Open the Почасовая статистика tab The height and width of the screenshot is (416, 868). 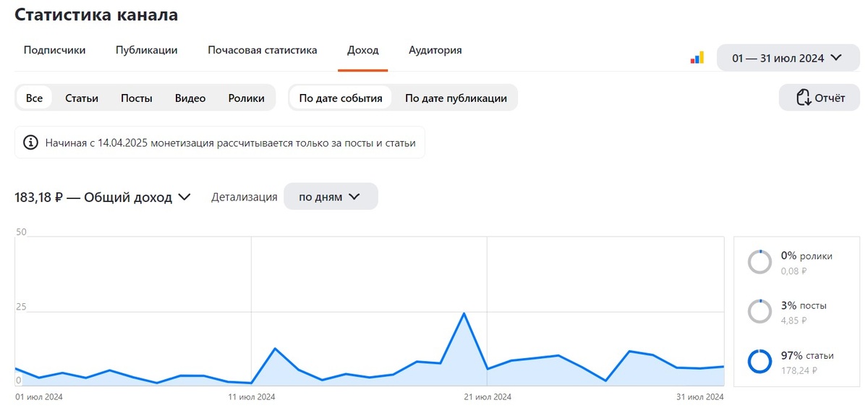(263, 51)
